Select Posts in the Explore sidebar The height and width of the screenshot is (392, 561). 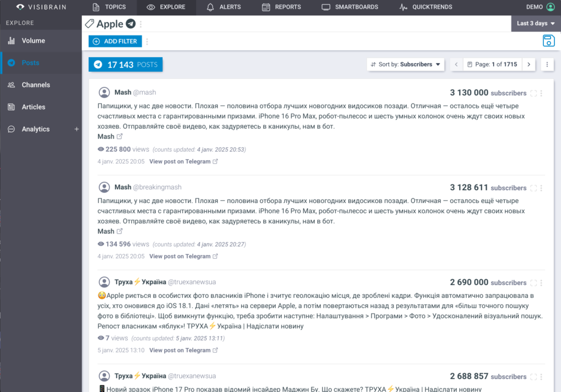point(41,62)
